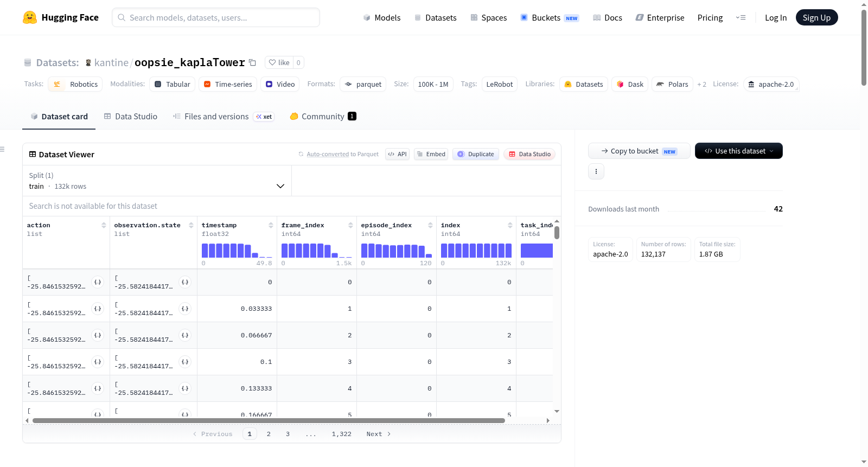Show the +2 additional libraries
Viewport: 868px width, 467px height.
(702, 85)
